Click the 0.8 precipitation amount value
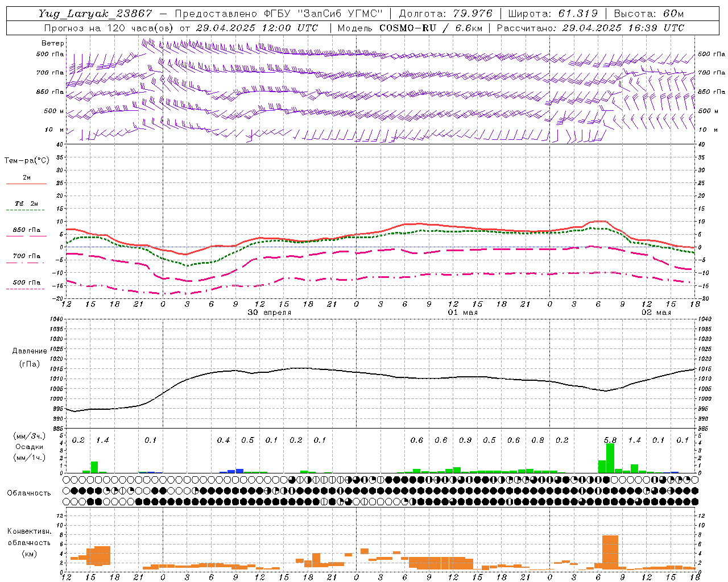 tap(537, 440)
